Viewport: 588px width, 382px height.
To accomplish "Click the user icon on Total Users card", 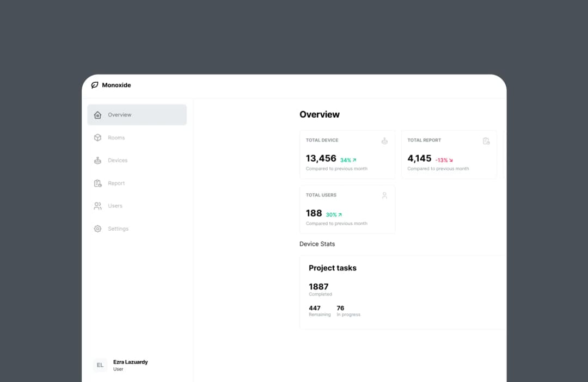I will [x=384, y=195].
